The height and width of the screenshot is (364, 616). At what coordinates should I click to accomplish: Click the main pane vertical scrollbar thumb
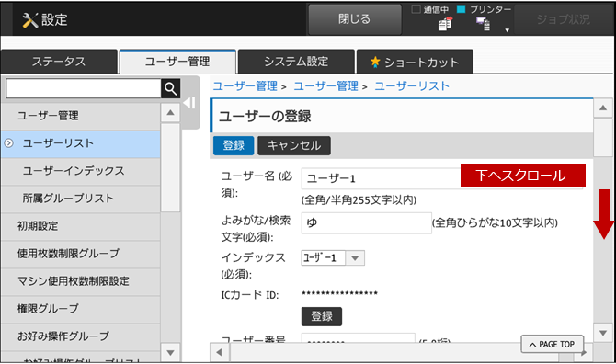[x=603, y=138]
